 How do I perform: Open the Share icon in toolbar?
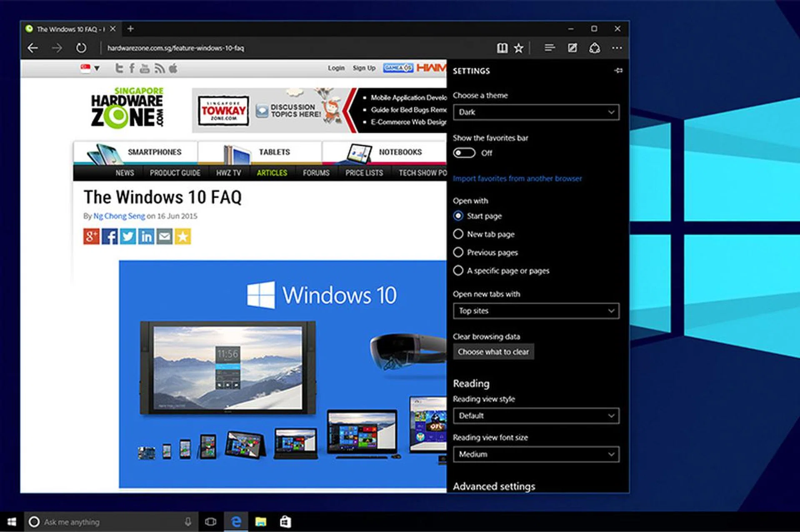[595, 48]
